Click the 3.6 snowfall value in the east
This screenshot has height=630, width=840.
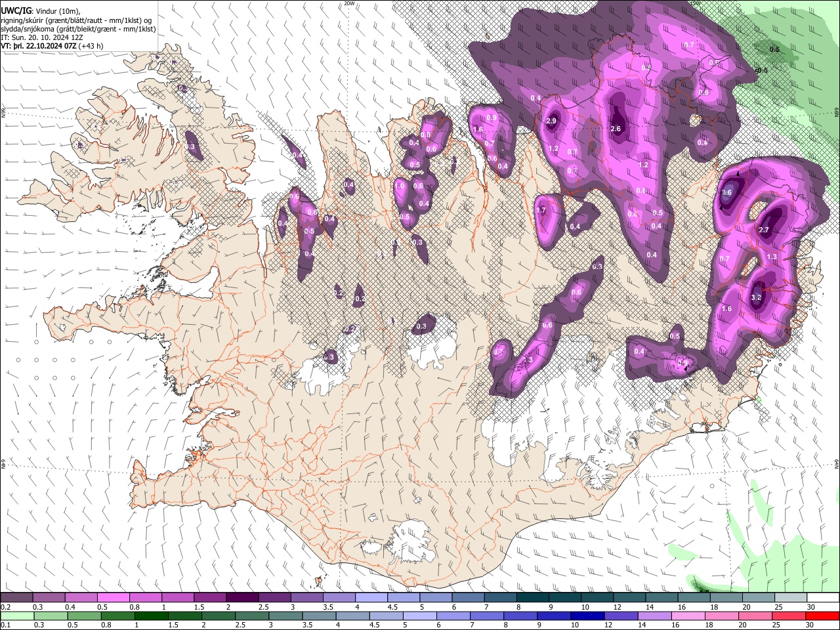726,193
